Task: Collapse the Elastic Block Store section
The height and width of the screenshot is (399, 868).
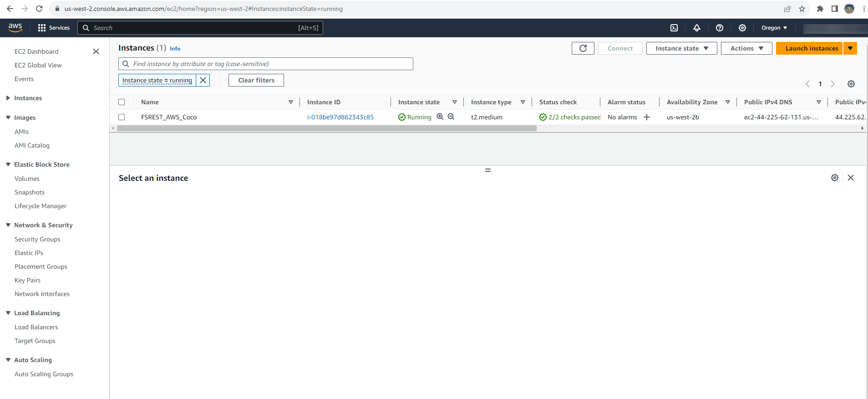Action: (8, 164)
